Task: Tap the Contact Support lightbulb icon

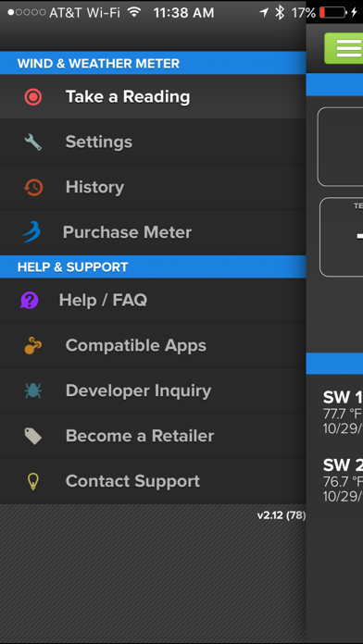Action: (x=33, y=481)
